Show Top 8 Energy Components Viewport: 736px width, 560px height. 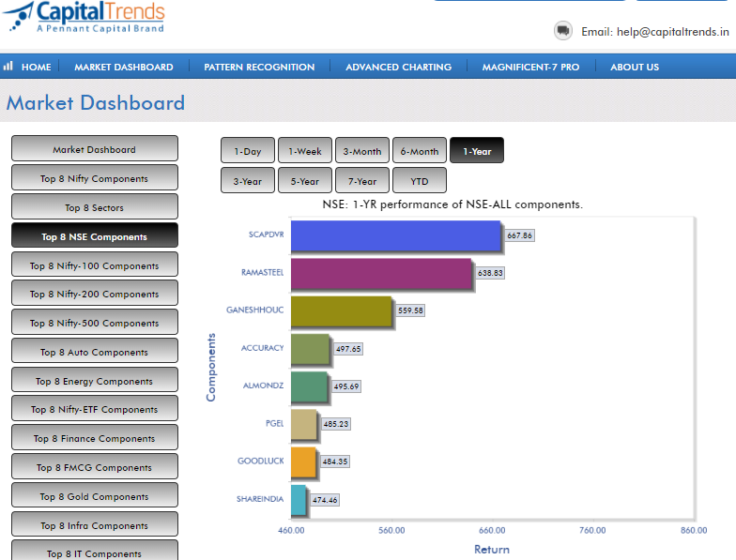pyautogui.click(x=94, y=380)
